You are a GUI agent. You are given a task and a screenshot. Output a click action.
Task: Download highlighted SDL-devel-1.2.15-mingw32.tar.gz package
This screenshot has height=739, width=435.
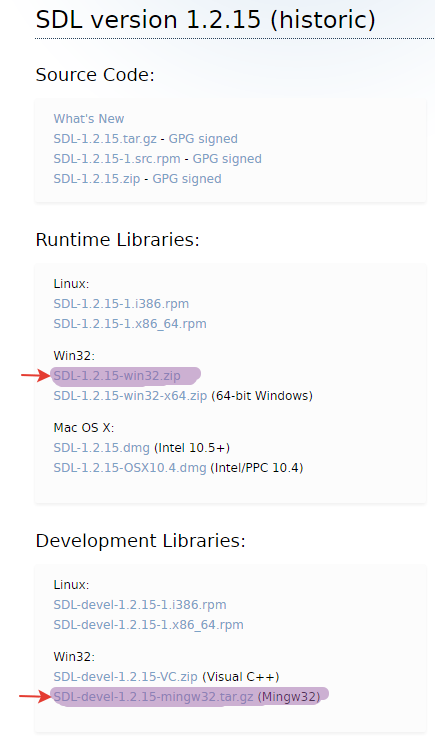coord(153,697)
